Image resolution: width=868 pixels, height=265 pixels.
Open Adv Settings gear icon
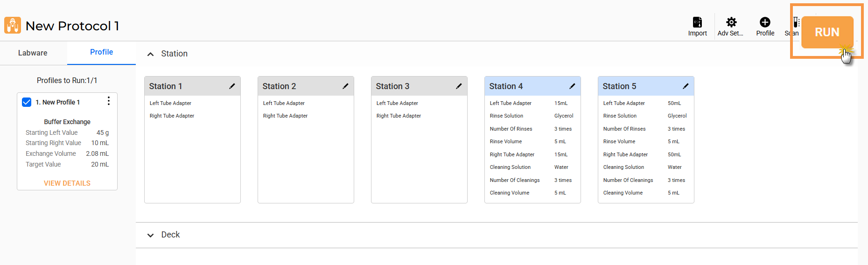[x=731, y=22]
